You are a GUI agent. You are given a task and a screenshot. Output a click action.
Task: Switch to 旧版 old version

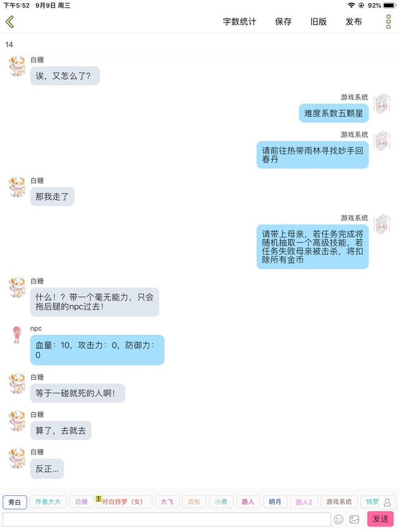point(318,22)
